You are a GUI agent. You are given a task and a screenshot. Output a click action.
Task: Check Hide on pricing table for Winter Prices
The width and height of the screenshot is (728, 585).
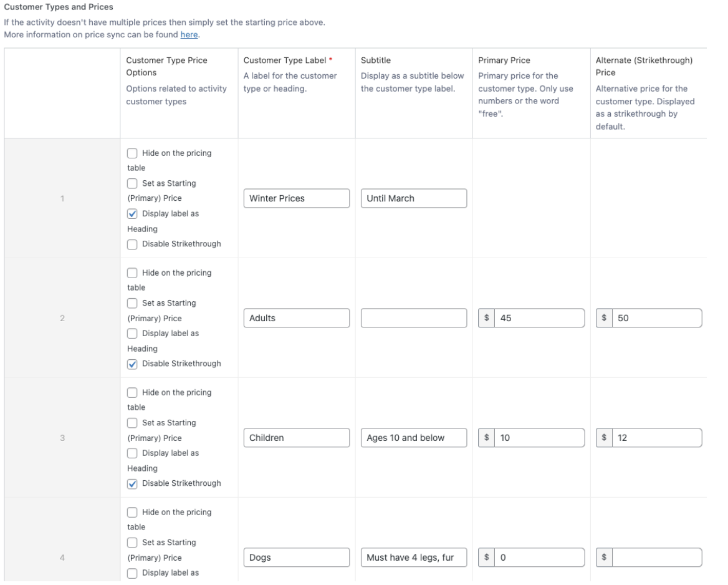tap(132, 153)
